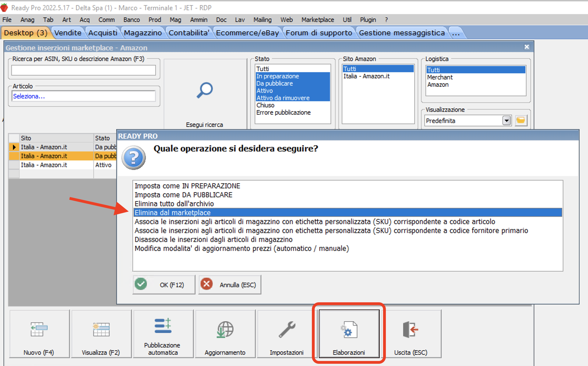Focus the ASIN/SKU search field
Screen dimensions: 588x366
click(83, 70)
